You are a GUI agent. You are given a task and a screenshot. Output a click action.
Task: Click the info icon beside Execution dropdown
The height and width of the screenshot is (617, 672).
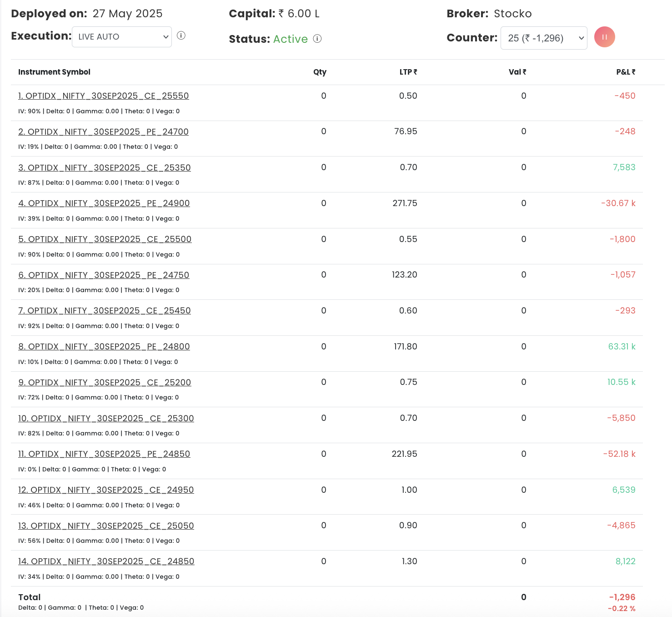point(181,35)
